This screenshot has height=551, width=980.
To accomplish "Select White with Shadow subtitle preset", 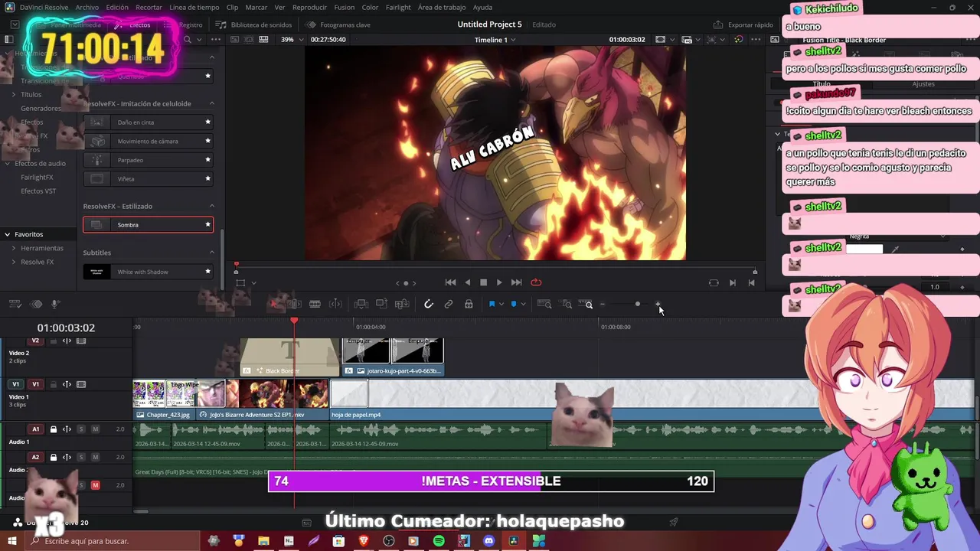I will pos(148,272).
